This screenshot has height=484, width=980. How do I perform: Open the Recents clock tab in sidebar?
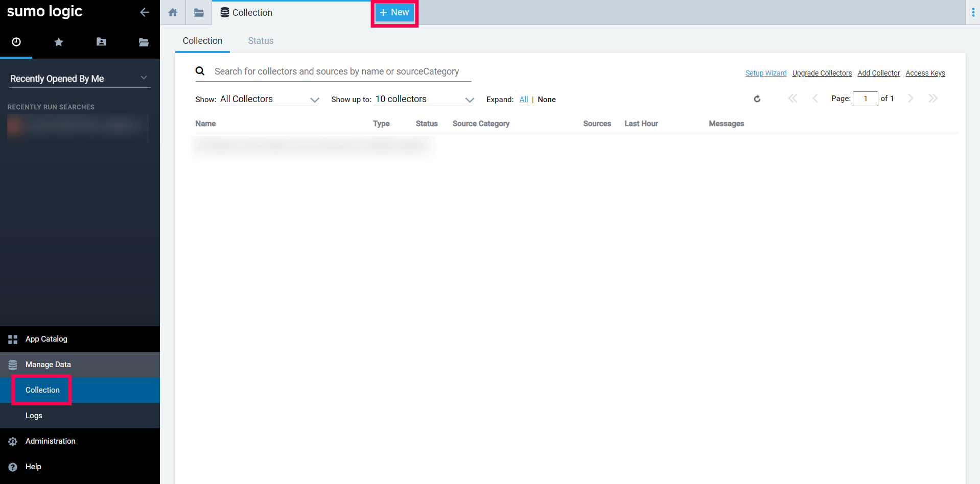pos(16,42)
